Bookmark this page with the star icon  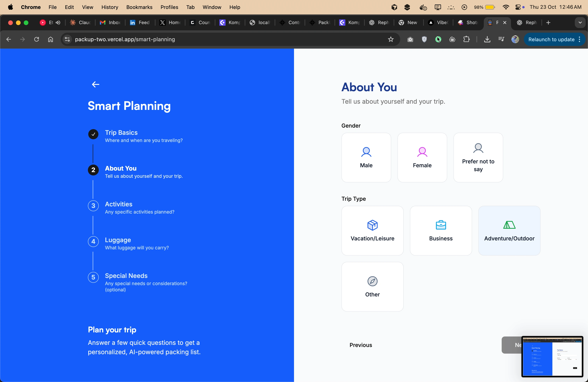point(391,39)
